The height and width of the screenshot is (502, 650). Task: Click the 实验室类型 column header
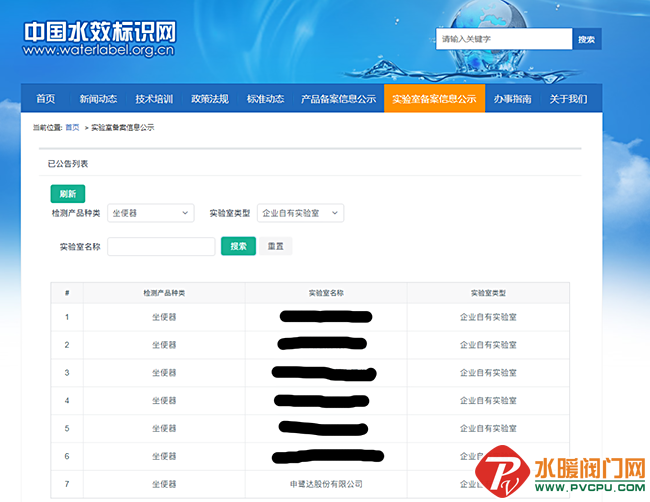(488, 293)
